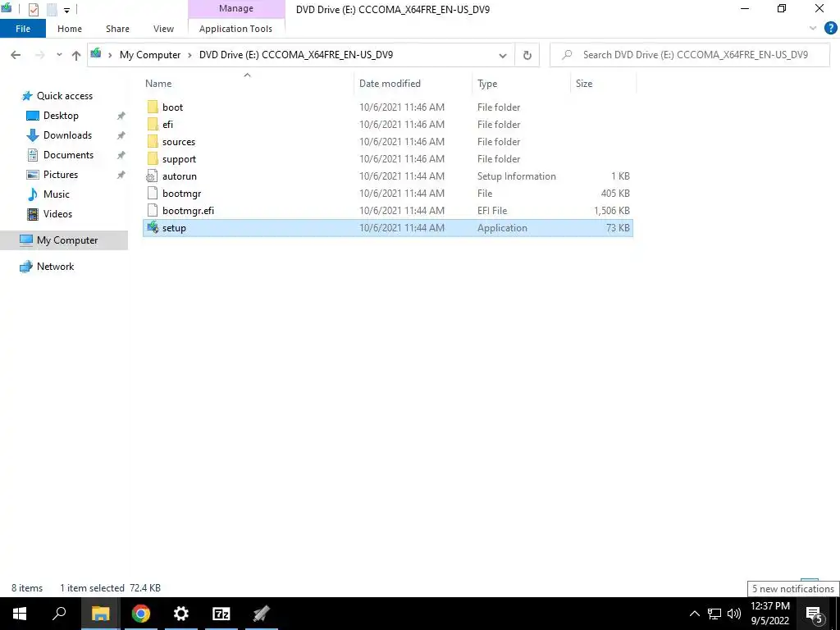Select the efi folder icon
Image resolution: width=840 pixels, height=630 pixels.
pyautogui.click(x=153, y=125)
